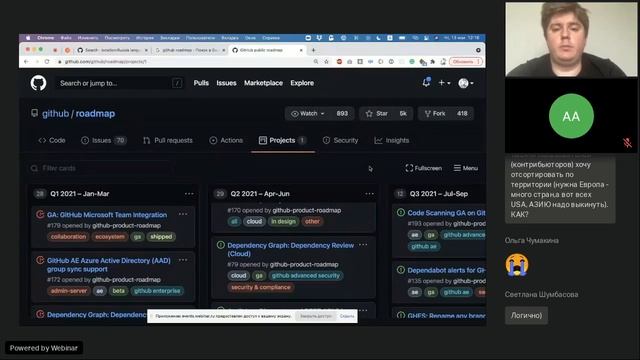Image resolution: width=640 pixels, height=360 pixels.
Task: Open the История menu in the menu bar
Action: tap(145, 38)
